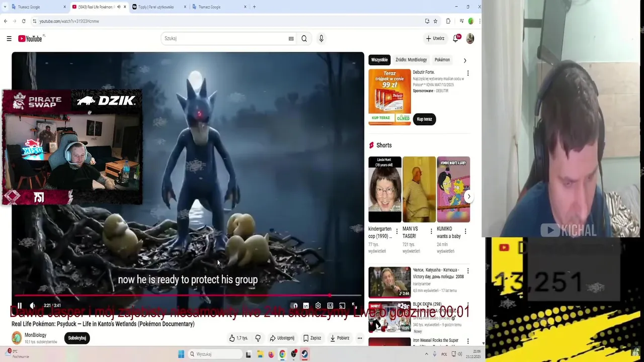Open menu for kindergarten cop short
Screen dimensions: 644x362
397,232
